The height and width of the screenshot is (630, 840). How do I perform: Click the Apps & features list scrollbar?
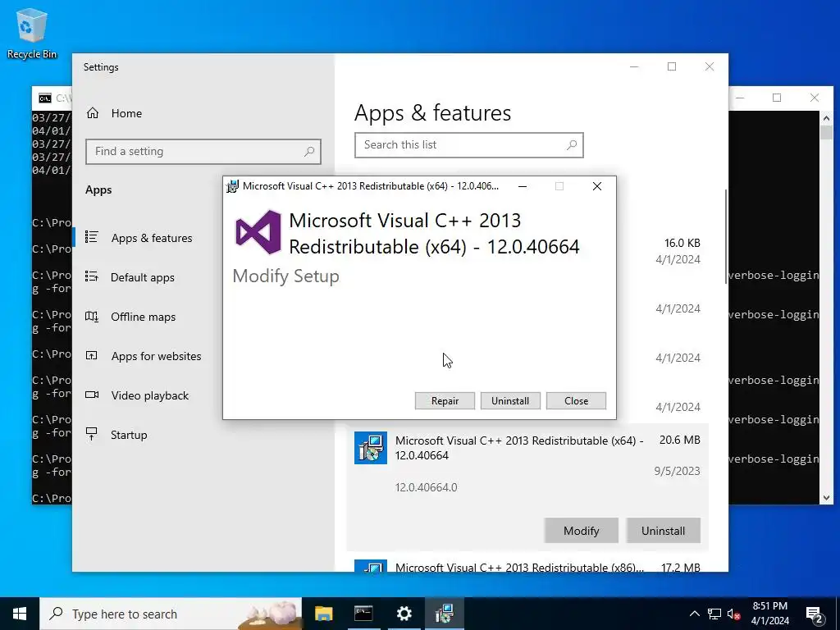(726, 236)
